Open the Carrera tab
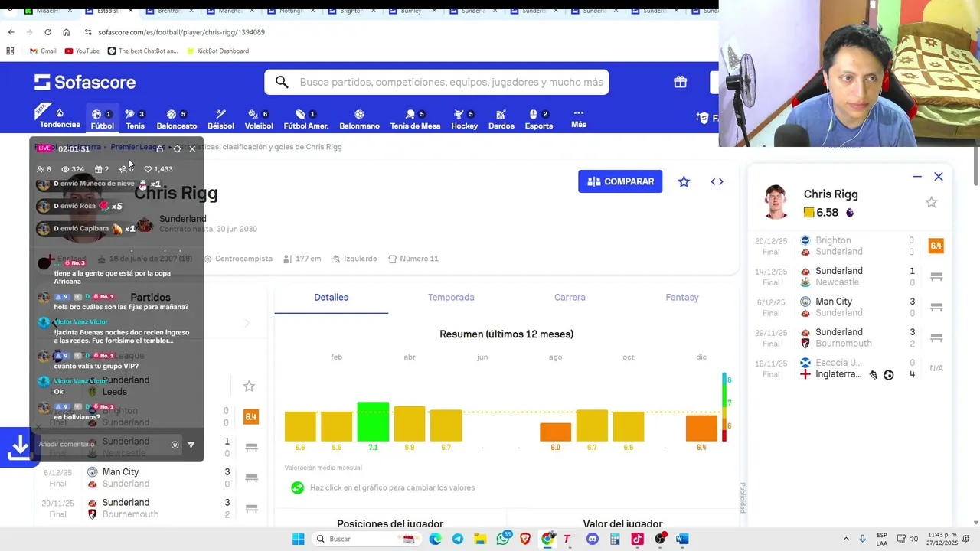This screenshot has width=980, height=551. 570,297
